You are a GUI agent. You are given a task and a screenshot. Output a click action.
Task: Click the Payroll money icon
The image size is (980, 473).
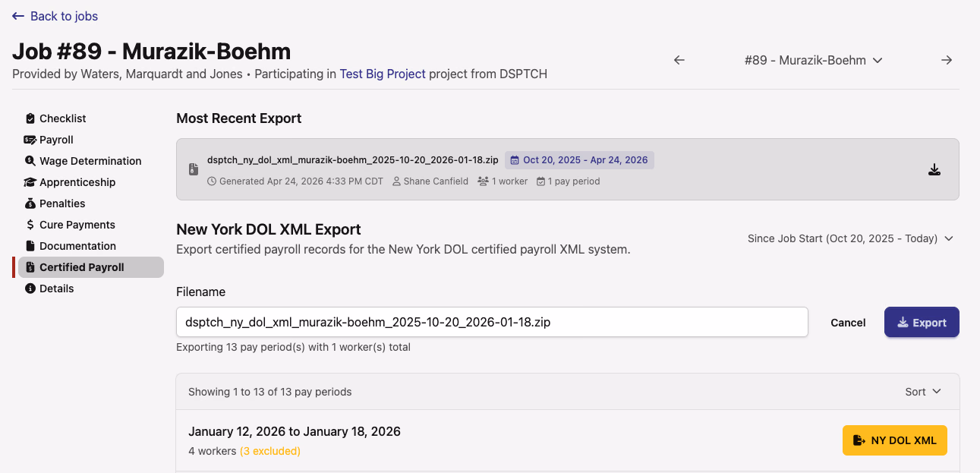coord(30,140)
